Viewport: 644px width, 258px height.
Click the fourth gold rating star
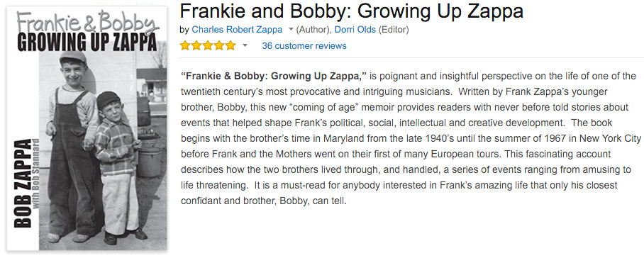(219, 45)
